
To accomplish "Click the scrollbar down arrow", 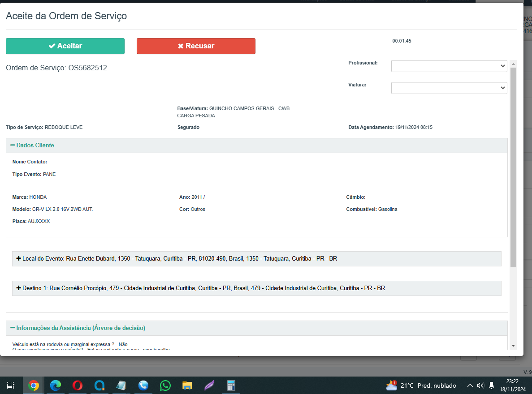I will tap(513, 346).
